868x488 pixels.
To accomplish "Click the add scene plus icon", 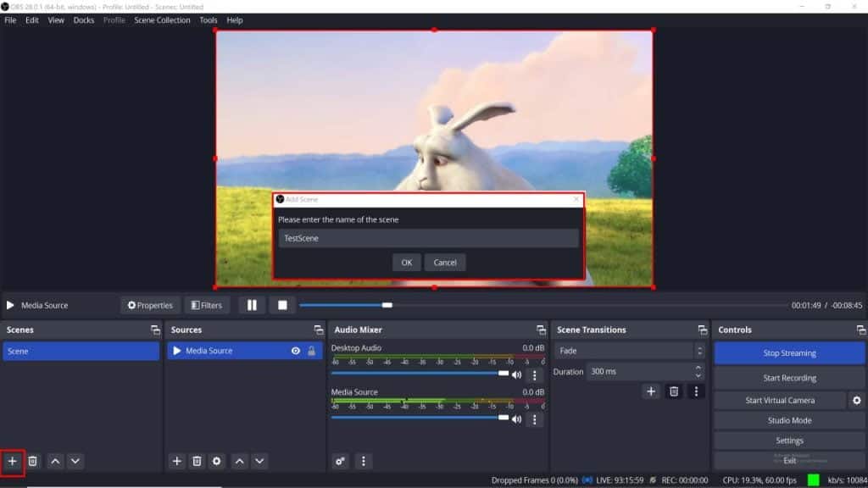I will 13,461.
